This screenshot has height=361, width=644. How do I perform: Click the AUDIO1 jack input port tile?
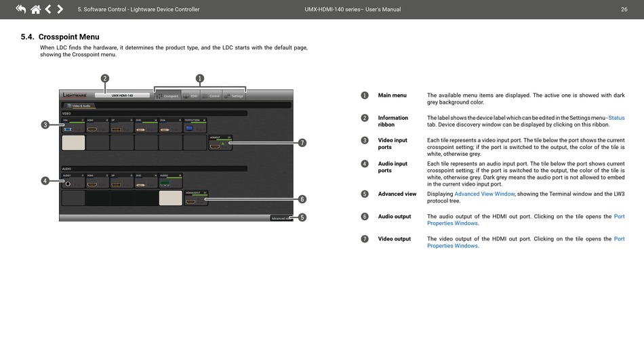point(73,181)
